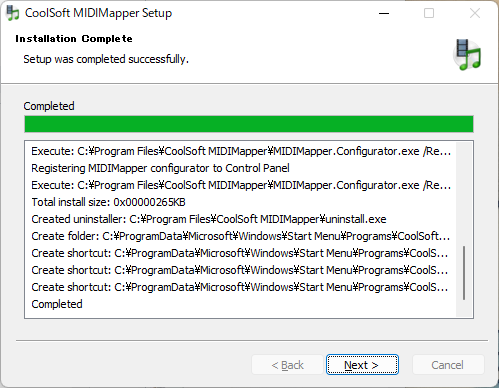Select 'Created uninstaller' log line
Image resolution: width=499 pixels, height=388 pixels.
point(209,219)
